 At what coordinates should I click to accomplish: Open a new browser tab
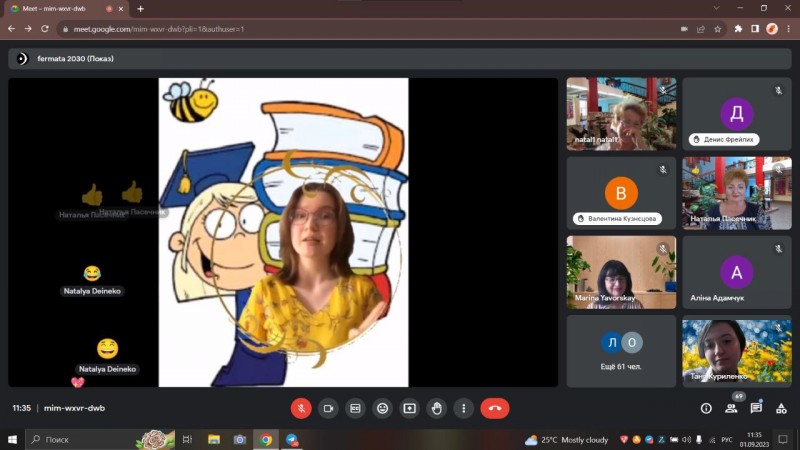click(140, 9)
